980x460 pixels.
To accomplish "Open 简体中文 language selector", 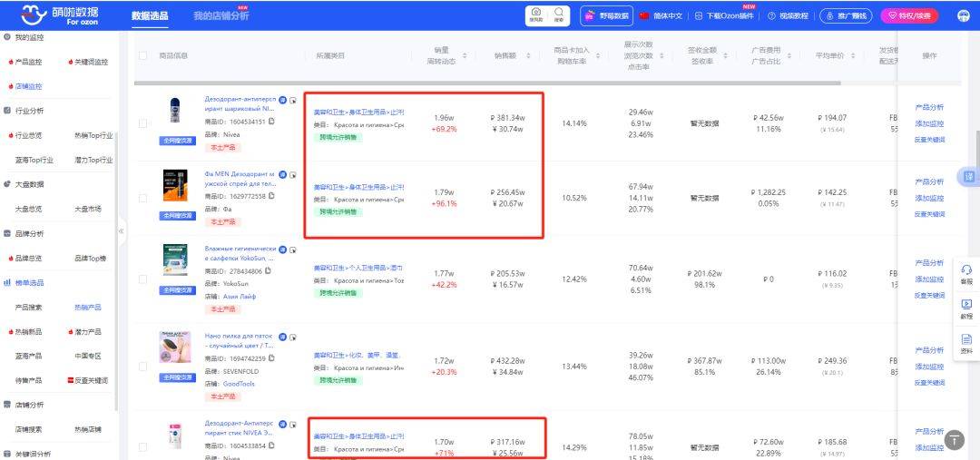I will pyautogui.click(x=661, y=15).
